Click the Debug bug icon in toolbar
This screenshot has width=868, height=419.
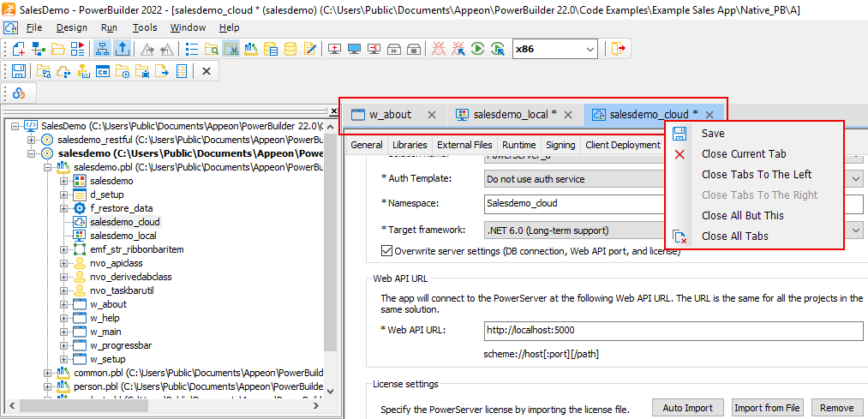439,49
